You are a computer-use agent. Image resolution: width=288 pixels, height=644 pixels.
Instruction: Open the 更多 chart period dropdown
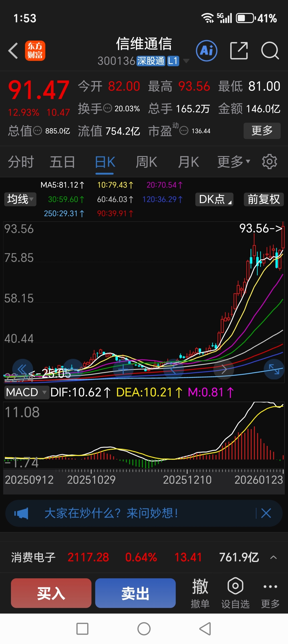[234, 162]
